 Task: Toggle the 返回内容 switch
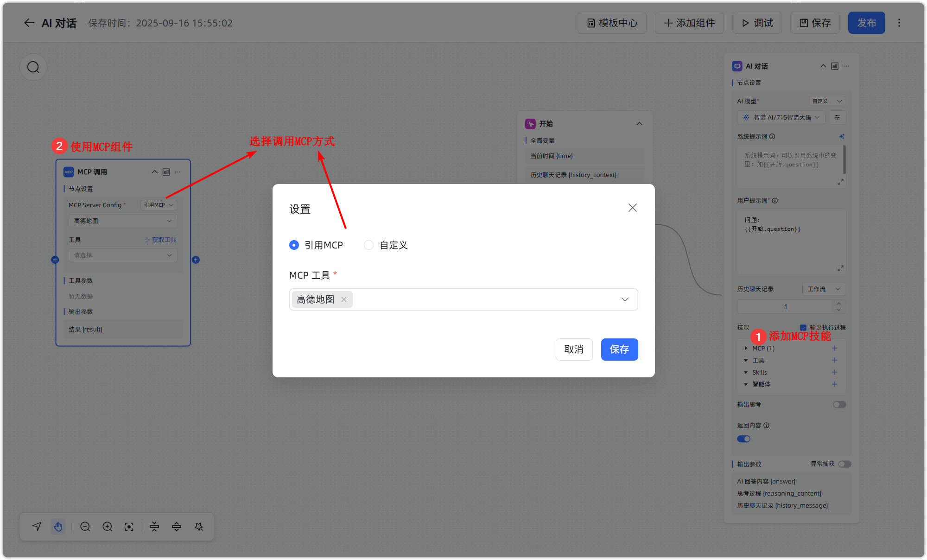pos(744,439)
